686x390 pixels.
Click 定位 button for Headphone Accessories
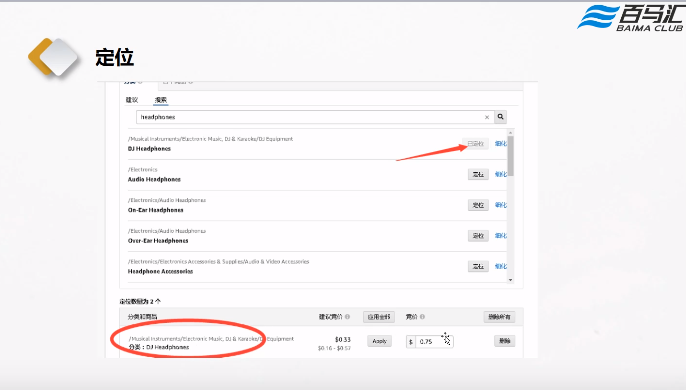click(478, 266)
